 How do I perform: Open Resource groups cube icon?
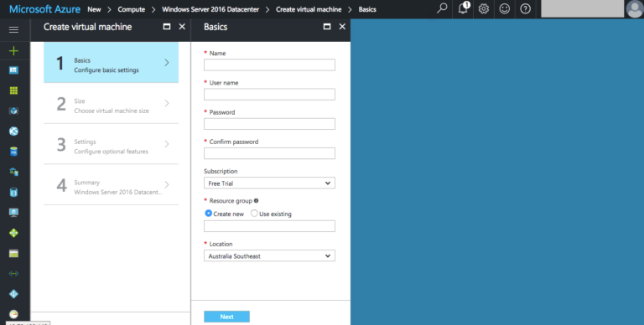[x=13, y=111]
